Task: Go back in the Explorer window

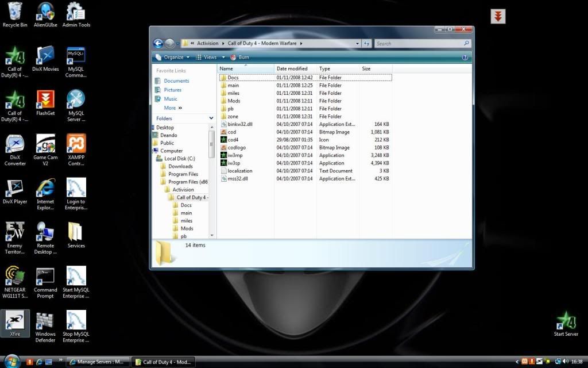Action: 158,44
